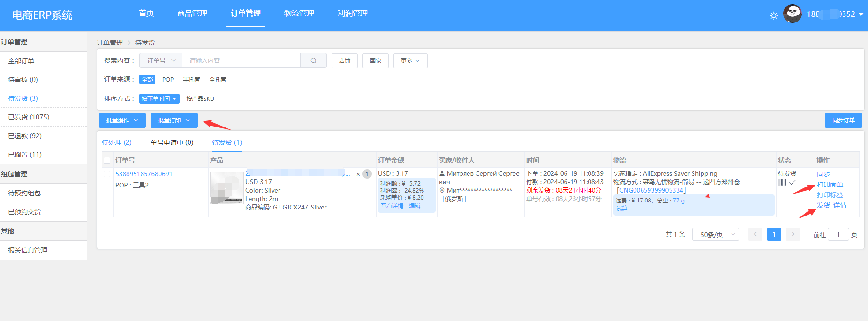The height and width of the screenshot is (321, 868).
Task: Click the search magnifier icon button
Action: point(313,60)
